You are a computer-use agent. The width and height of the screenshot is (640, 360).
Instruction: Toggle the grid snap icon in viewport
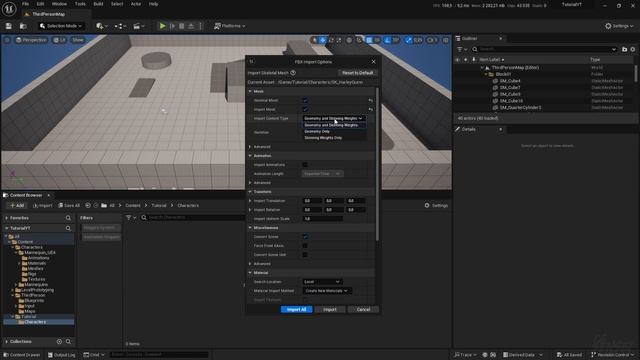tap(369, 40)
